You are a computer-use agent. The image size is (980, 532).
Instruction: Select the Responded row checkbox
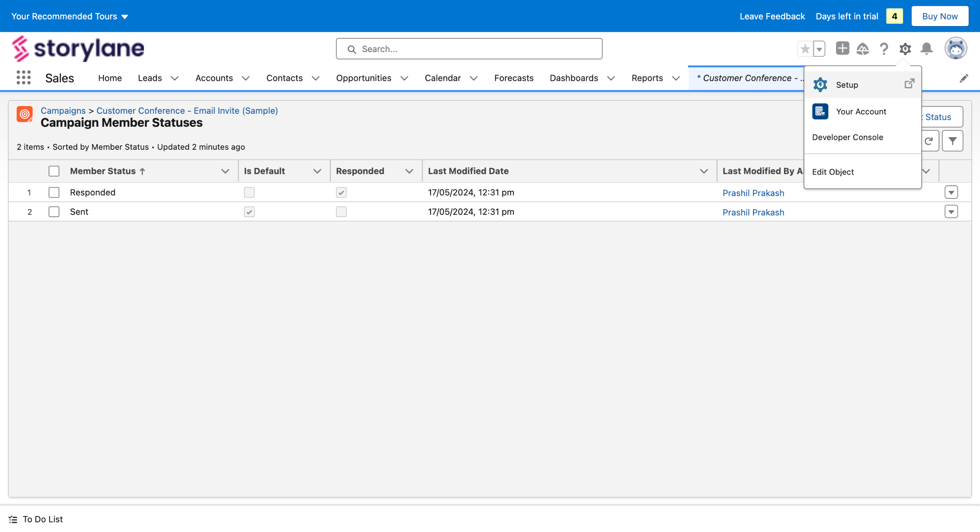[54, 192]
